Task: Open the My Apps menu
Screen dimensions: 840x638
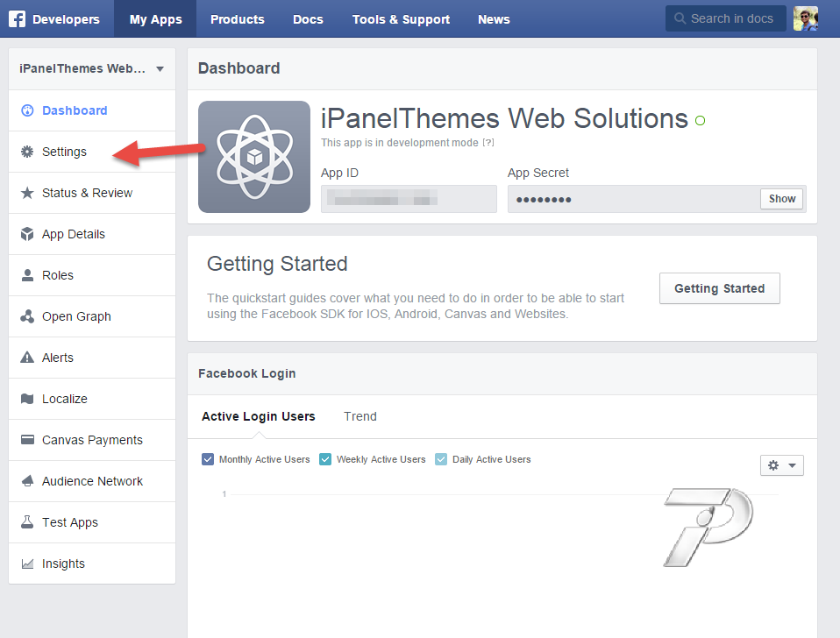Action: 155,19
